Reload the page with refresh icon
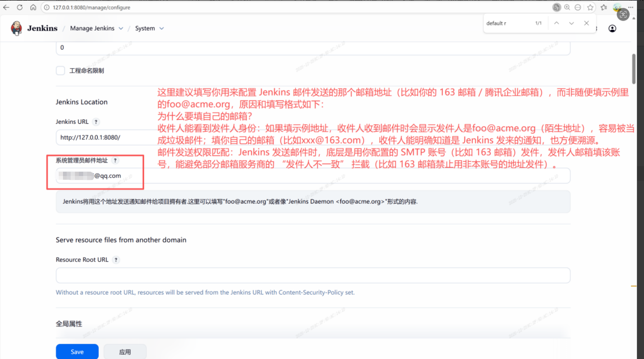The height and width of the screenshot is (359, 644). pyautogui.click(x=20, y=7)
